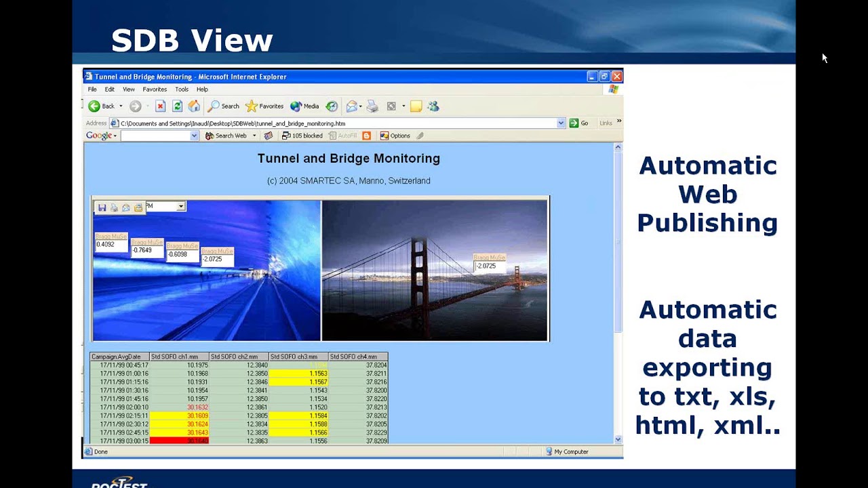Open the Tools menu

tap(182, 89)
